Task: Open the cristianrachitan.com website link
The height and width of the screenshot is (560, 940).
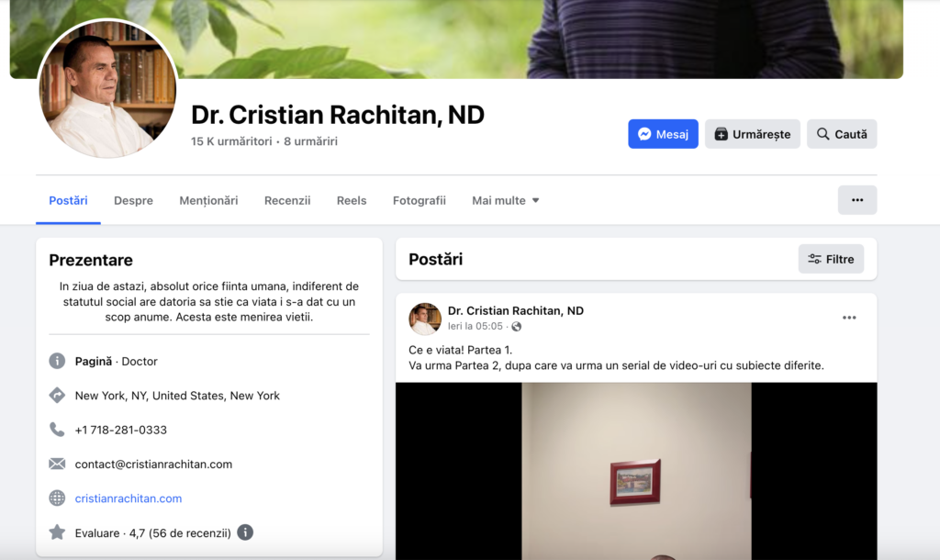Action: [x=129, y=498]
